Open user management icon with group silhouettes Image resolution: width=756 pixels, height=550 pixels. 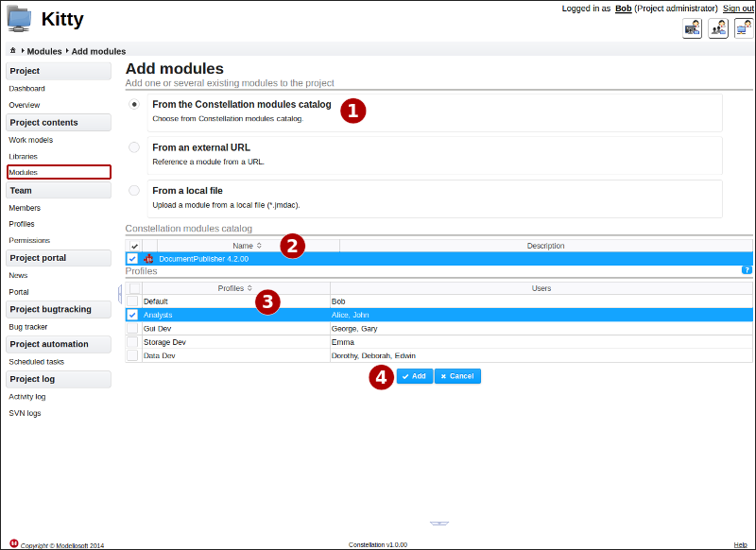pyautogui.click(x=718, y=28)
